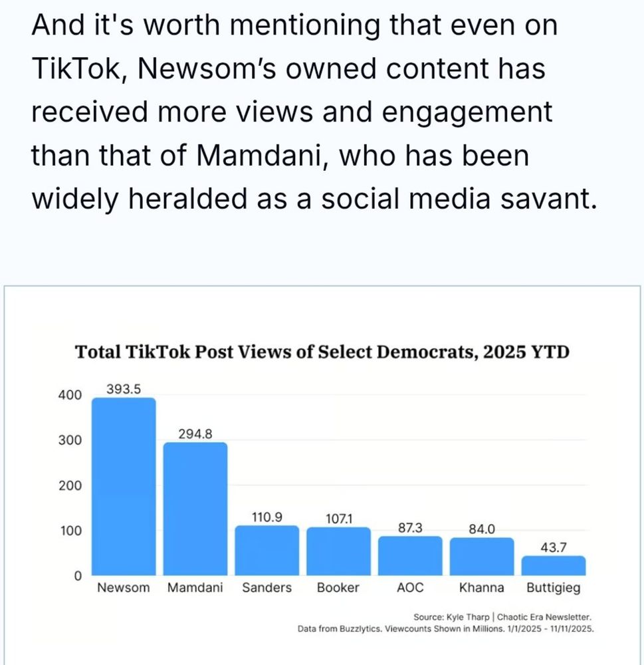
Task: Click the Sanders x-axis label
Action: coord(267,588)
